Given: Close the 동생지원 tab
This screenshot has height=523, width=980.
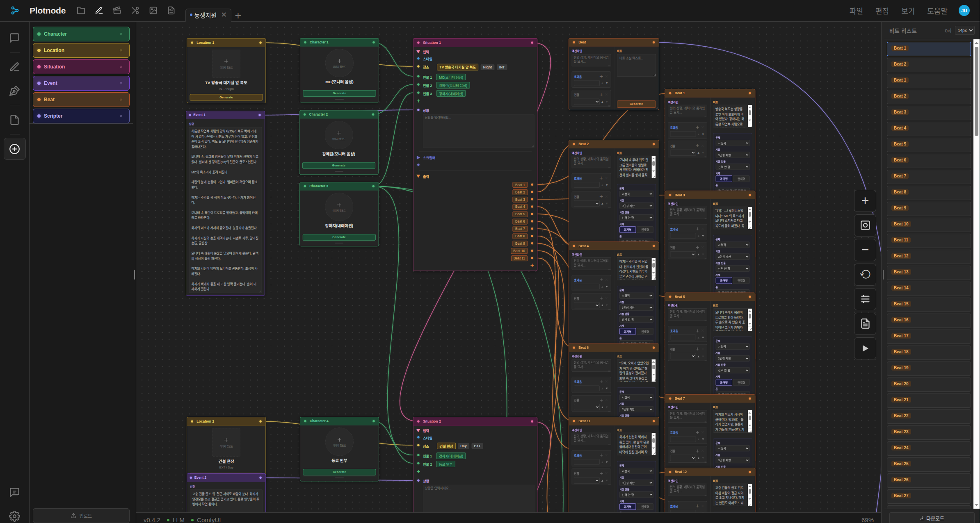Looking at the screenshot, I should tap(224, 15).
